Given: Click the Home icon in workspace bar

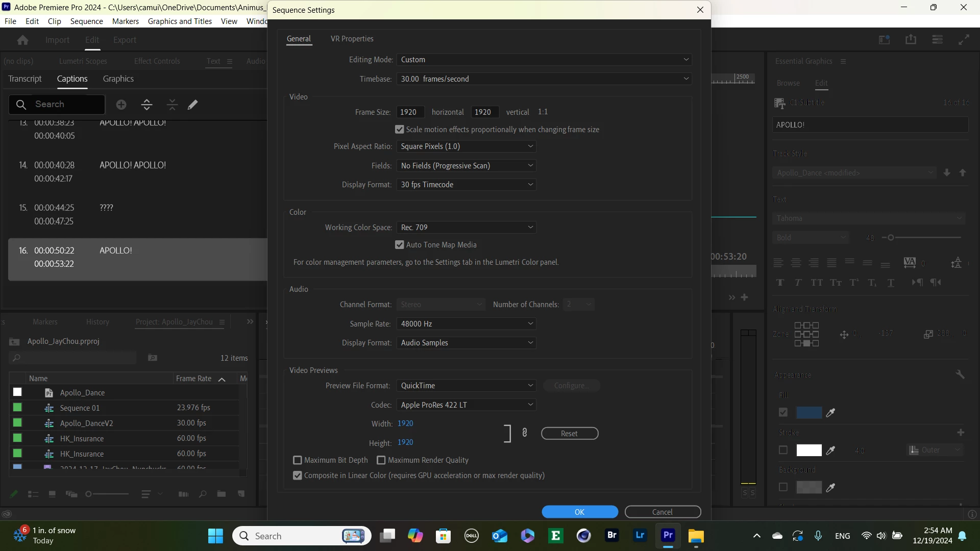Looking at the screenshot, I should pos(22,40).
